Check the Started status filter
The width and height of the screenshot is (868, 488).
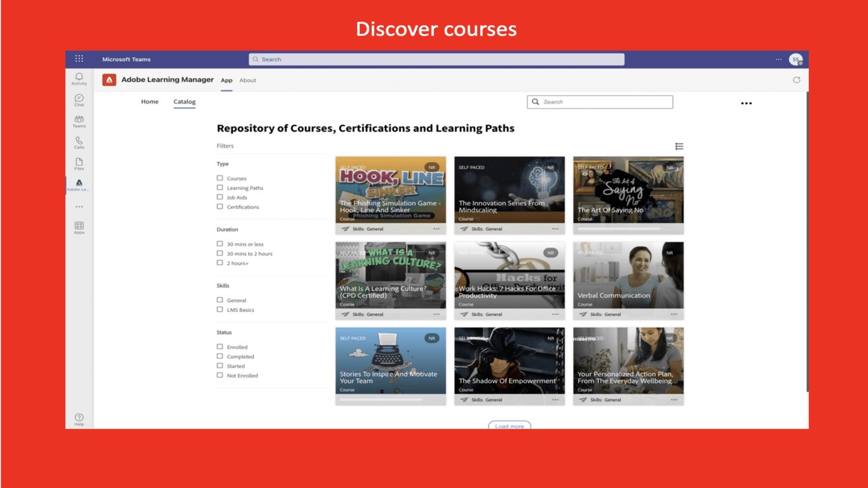pos(220,365)
